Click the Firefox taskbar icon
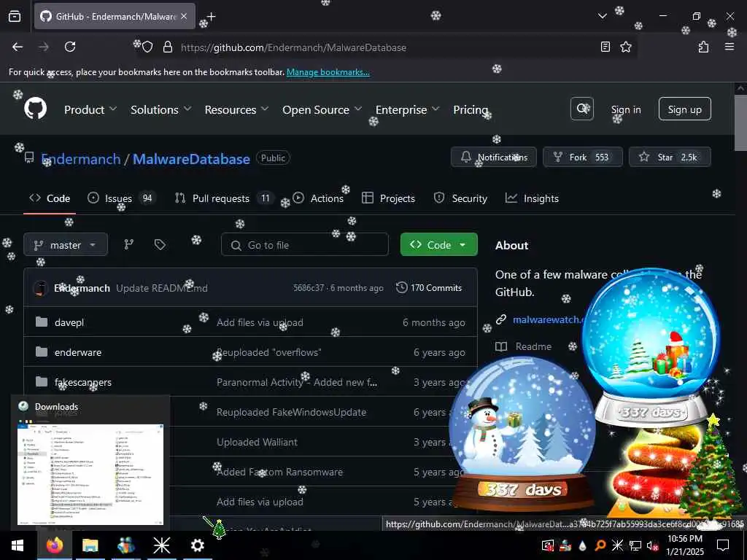This screenshot has height=560, width=747. pyautogui.click(x=54, y=545)
